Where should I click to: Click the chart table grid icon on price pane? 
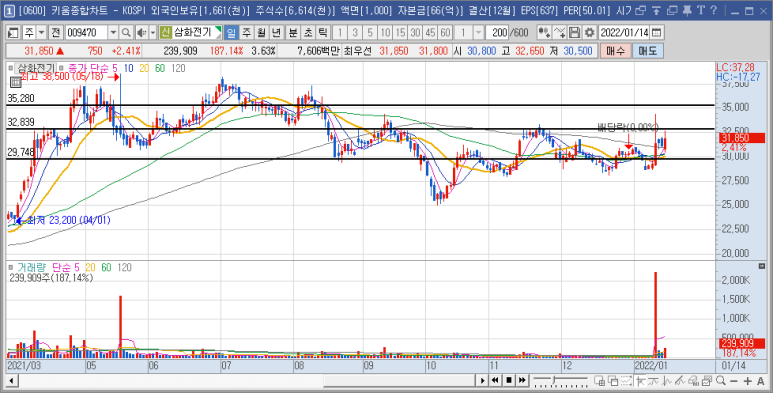(15, 82)
